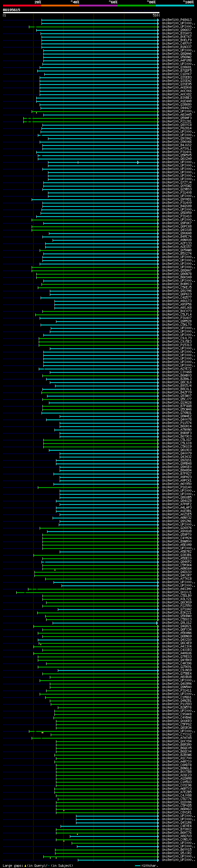Viewport: 197px width, 868px height.
Task: Click the cyan ~100% legend segment
Action: tap(175, 6)
